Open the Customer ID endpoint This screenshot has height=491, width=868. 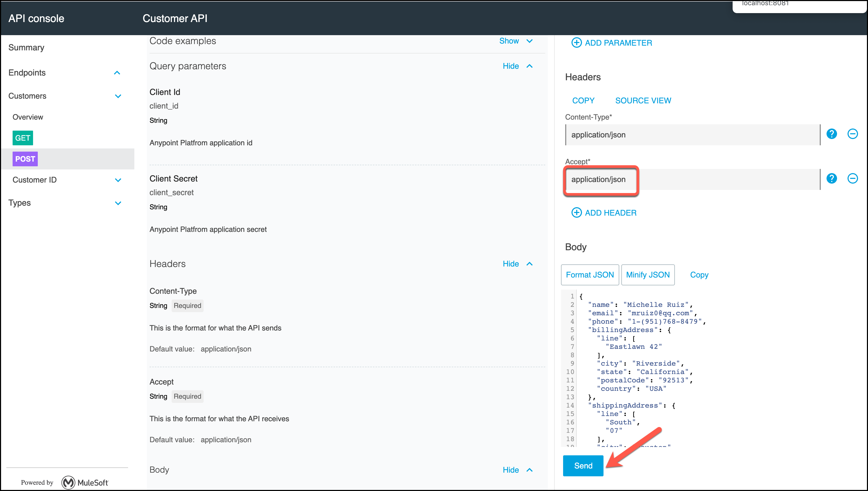(34, 180)
